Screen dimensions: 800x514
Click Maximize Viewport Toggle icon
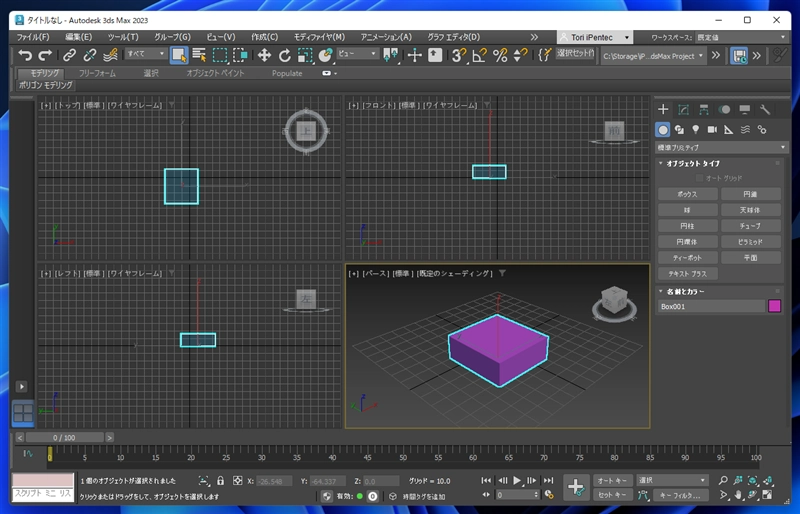[767, 495]
